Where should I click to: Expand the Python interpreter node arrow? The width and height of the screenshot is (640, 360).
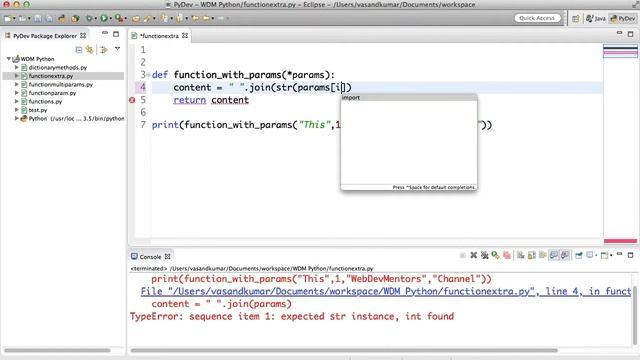[x=17, y=118]
